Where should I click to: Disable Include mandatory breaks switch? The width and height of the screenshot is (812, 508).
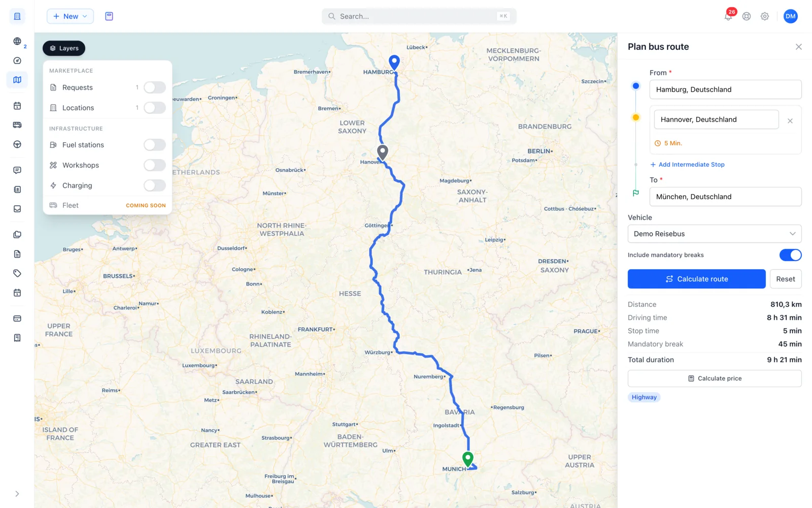tap(790, 255)
